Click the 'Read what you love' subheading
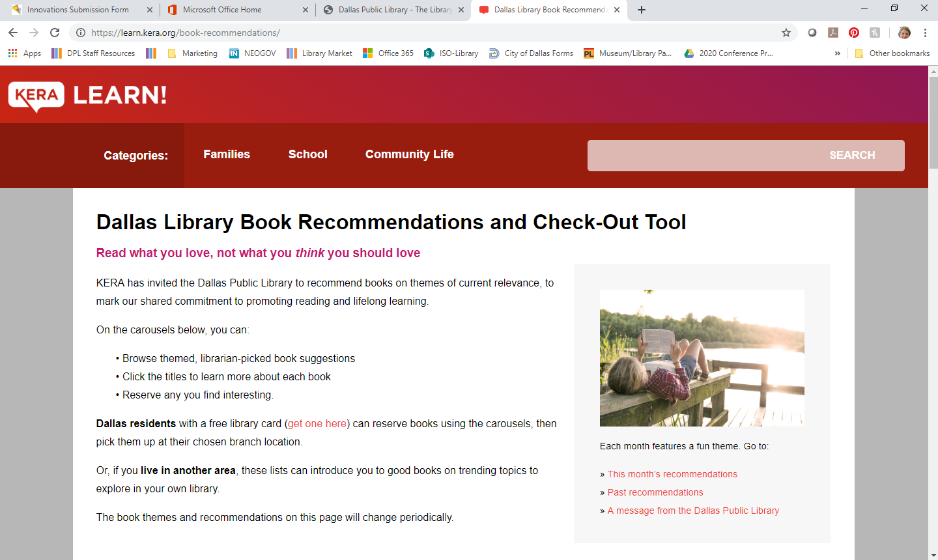The height and width of the screenshot is (560, 938). [258, 253]
